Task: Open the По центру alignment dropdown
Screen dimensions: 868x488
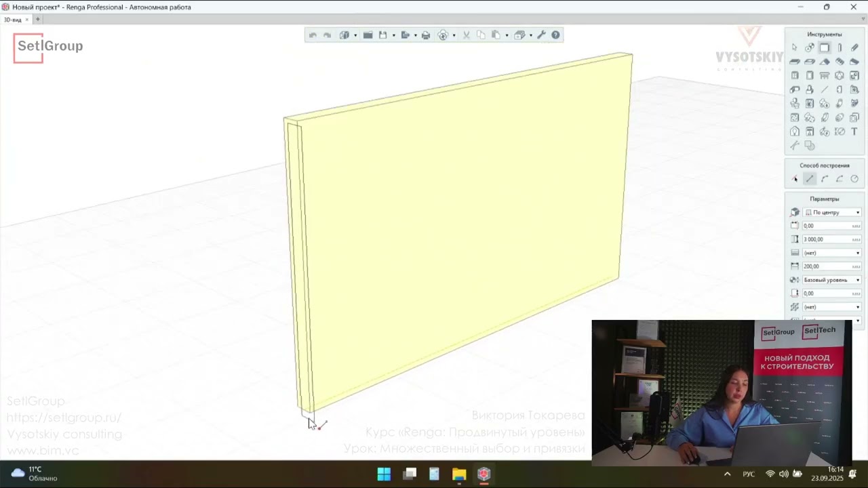Action: 832,212
